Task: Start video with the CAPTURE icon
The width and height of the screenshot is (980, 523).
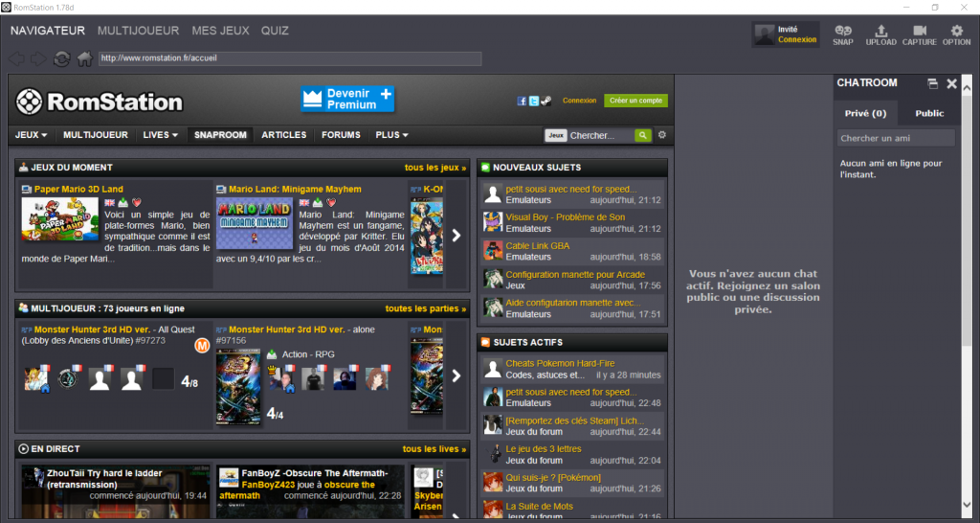Action: pos(919,34)
